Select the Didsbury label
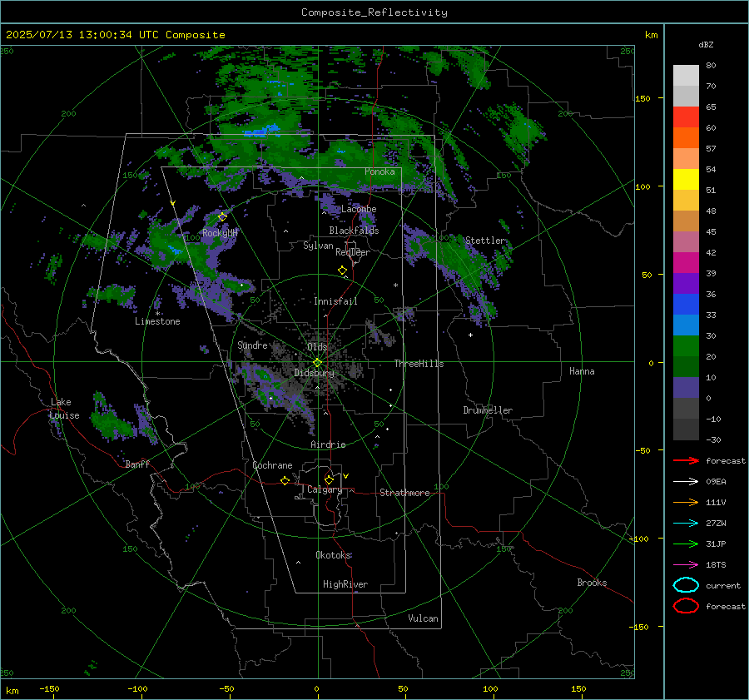The image size is (749, 700). [314, 373]
